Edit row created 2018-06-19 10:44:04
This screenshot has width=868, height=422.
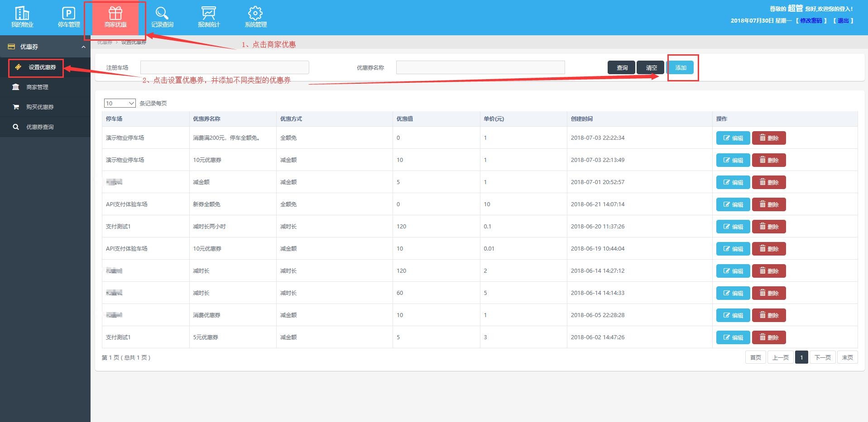733,249
